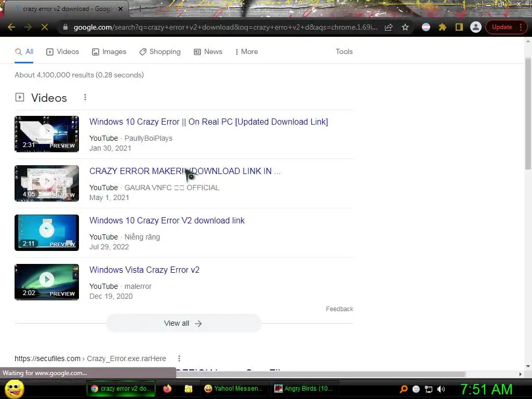Play the 2:31 video thumbnail preview

click(x=47, y=134)
